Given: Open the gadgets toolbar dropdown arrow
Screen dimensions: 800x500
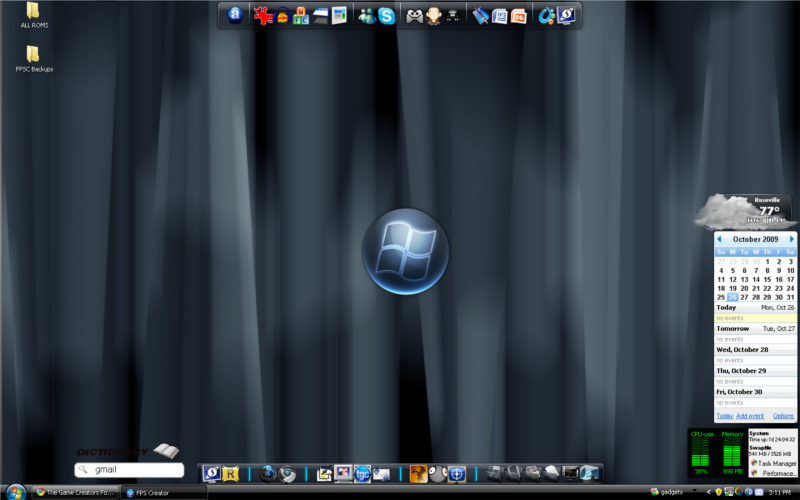Looking at the screenshot, I should pyautogui.click(x=694, y=491).
